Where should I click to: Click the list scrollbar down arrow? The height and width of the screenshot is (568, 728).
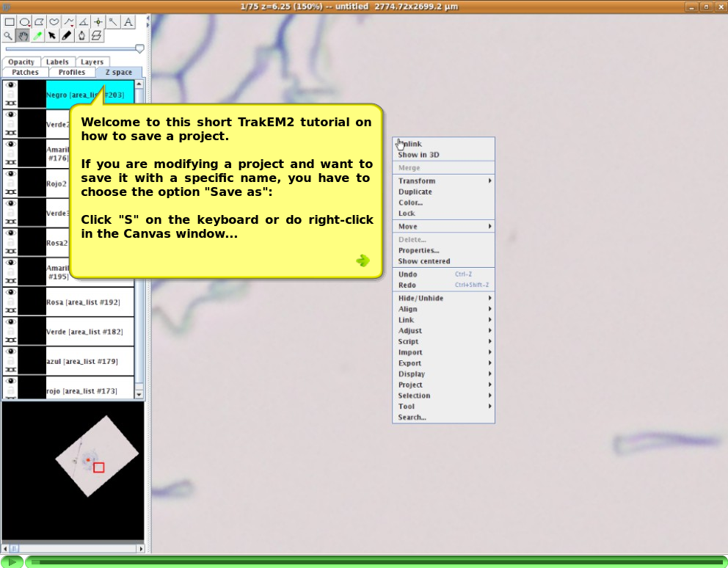[x=139, y=394]
